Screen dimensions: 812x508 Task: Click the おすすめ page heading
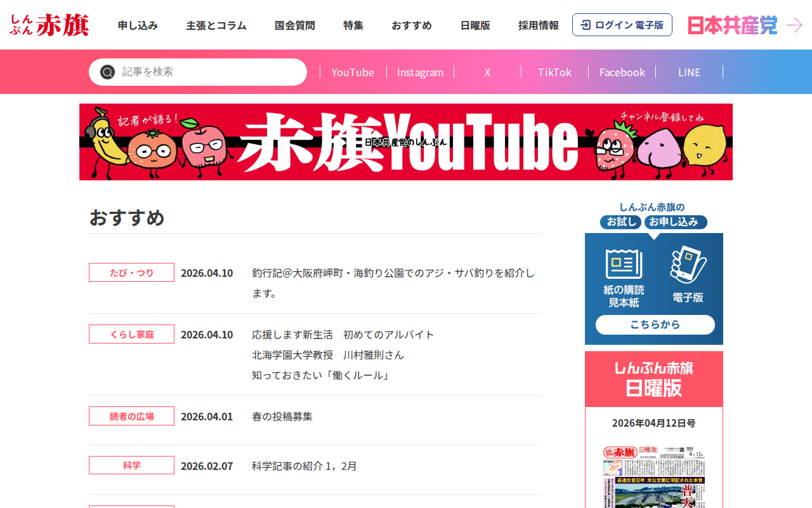point(127,217)
